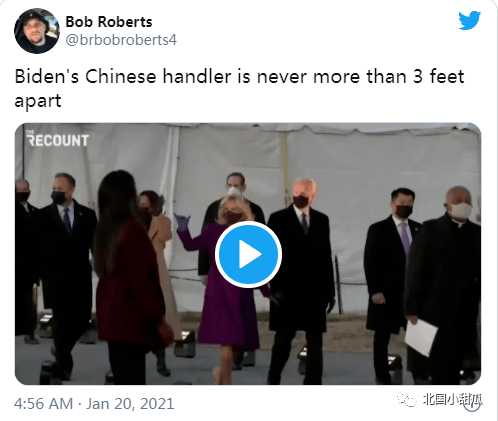Click the white paper held in the video
Viewport: 498px width, 421px height.
click(x=421, y=337)
